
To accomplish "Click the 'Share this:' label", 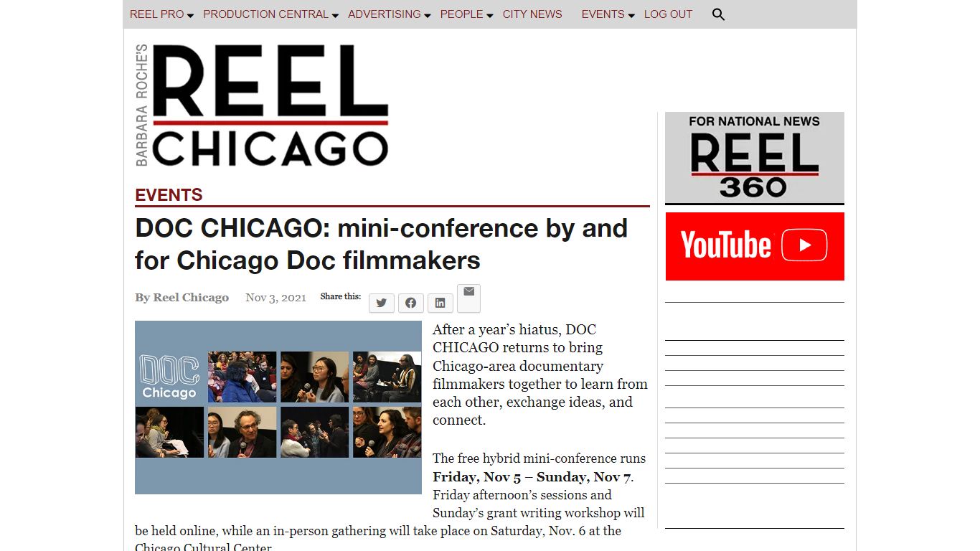I will 341,296.
